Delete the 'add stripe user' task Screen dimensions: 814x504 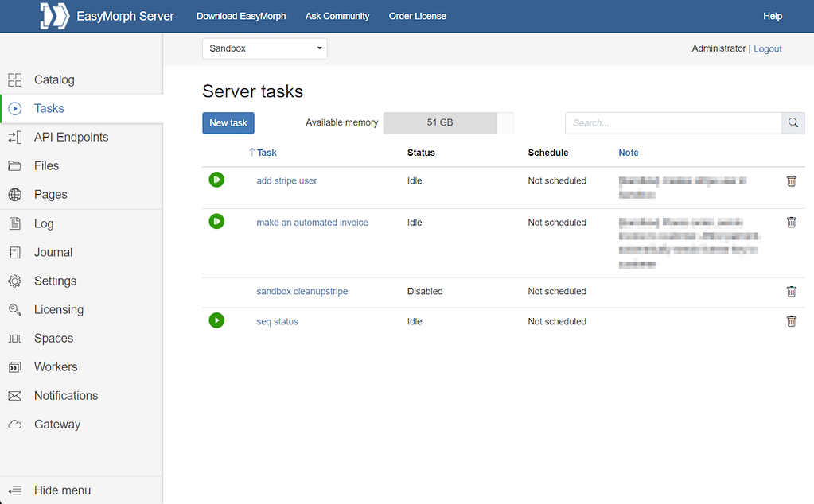click(x=791, y=181)
